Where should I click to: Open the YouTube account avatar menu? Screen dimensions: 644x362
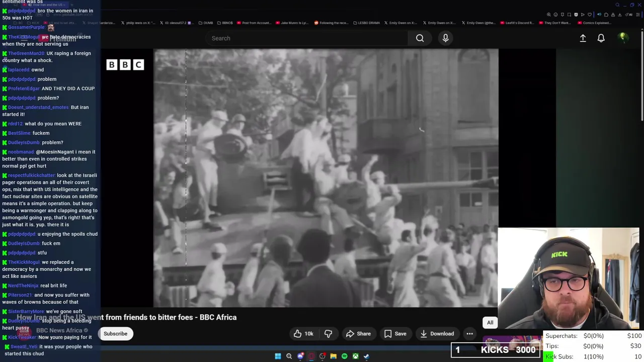click(x=622, y=38)
